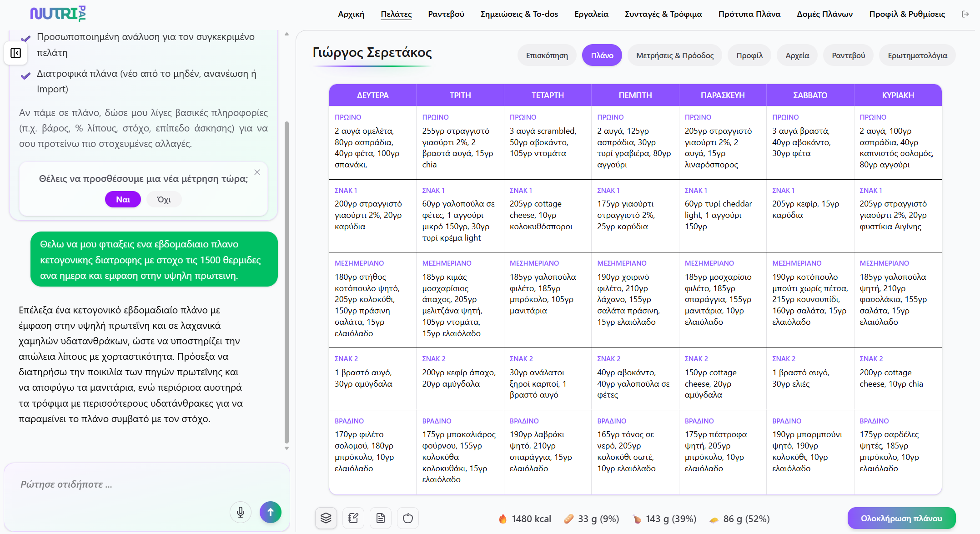The width and height of the screenshot is (980, 534).
Task: Switch to the Μετρήσεις & Πρόοδος tab
Action: click(674, 55)
